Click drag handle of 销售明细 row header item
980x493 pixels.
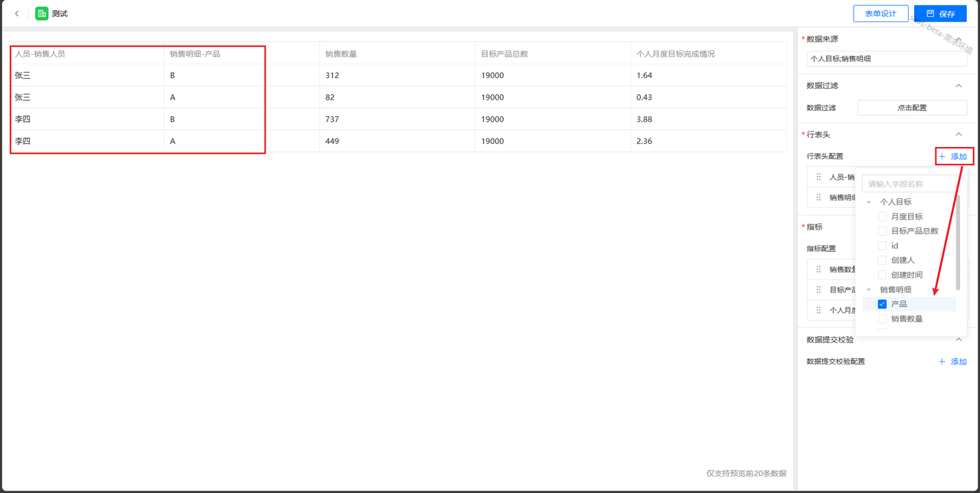coord(818,198)
